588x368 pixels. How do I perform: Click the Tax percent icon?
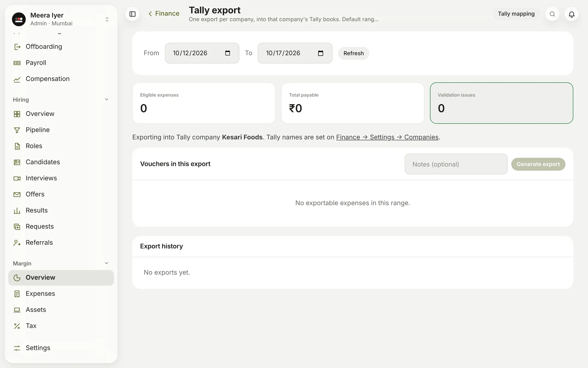click(17, 326)
